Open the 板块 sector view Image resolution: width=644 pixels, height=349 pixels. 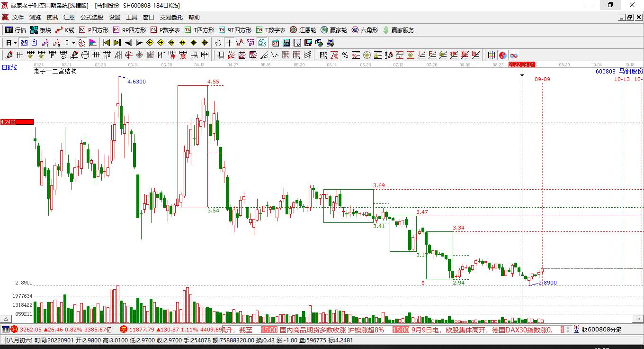point(41,30)
